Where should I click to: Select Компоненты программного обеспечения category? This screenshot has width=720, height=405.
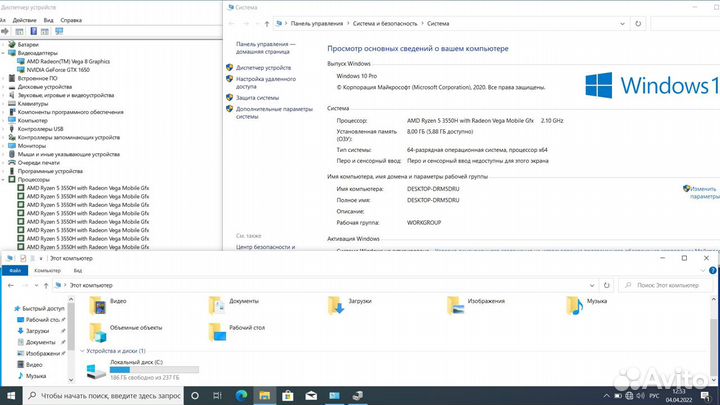(70, 112)
